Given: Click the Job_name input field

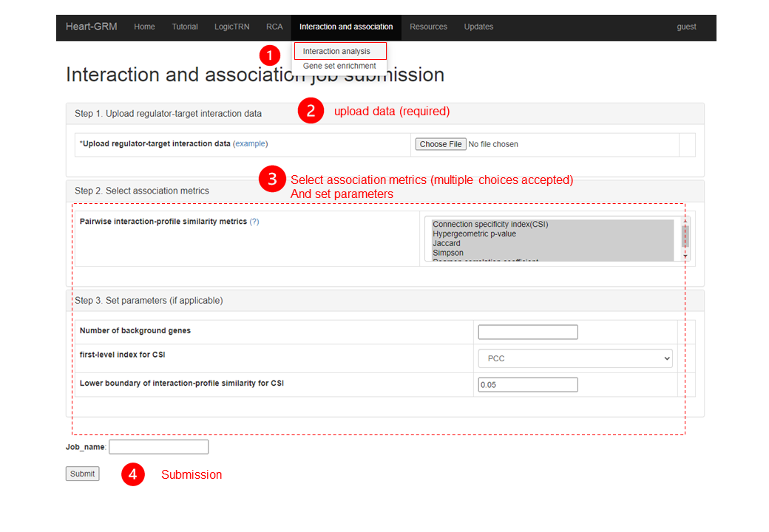Looking at the screenshot, I should pos(158,447).
